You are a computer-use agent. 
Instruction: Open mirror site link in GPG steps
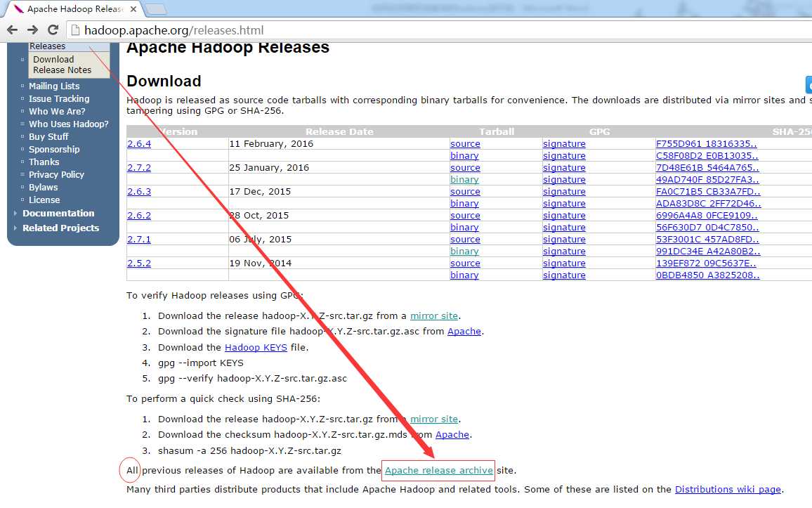[x=434, y=316]
